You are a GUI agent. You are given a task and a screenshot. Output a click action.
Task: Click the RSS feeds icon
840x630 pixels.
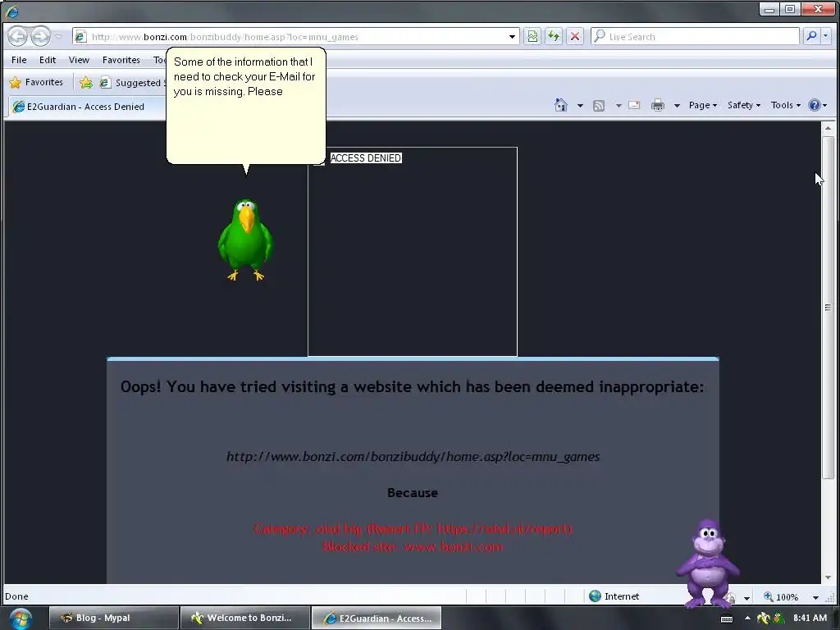point(598,106)
